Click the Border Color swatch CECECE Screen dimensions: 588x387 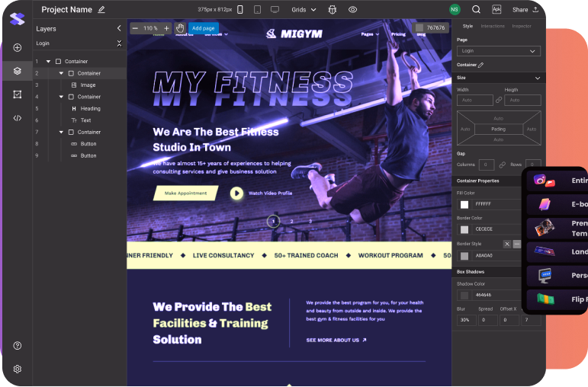(464, 229)
